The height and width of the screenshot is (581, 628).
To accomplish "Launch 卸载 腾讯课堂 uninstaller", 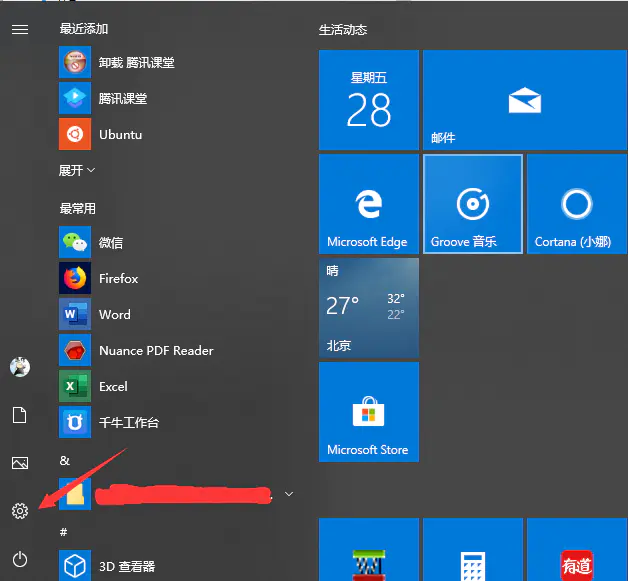I will 176,62.
